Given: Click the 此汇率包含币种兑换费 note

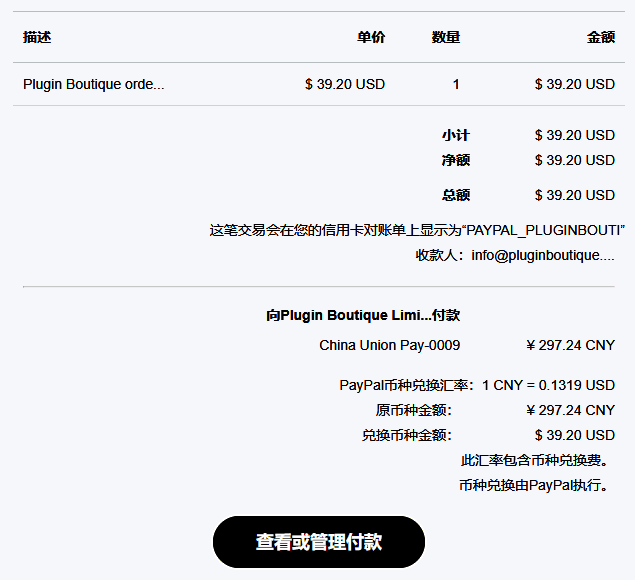Looking at the screenshot, I should tap(535, 461).
